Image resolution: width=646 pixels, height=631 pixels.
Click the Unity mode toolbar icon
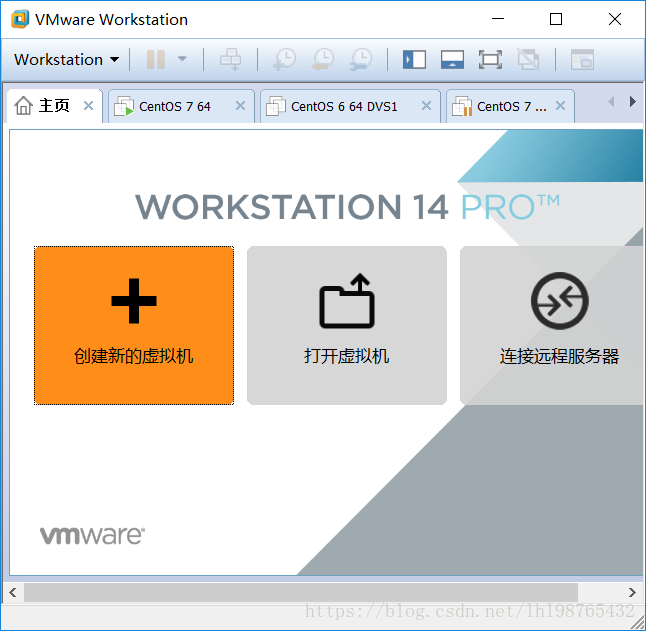(x=529, y=60)
